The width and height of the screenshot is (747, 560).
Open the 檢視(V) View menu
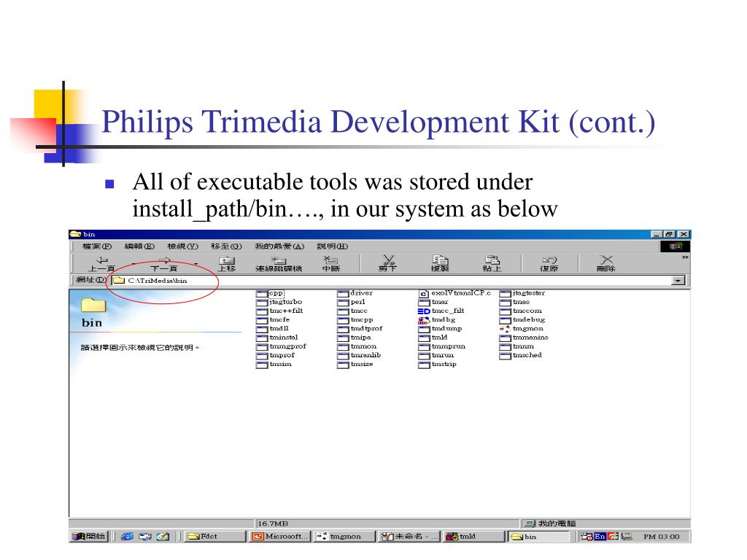(182, 246)
